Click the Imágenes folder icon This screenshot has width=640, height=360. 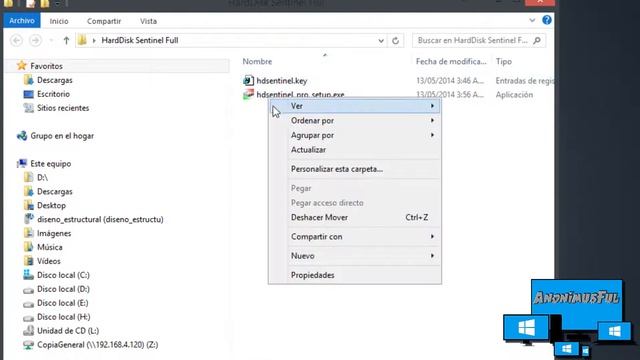pos(28,233)
